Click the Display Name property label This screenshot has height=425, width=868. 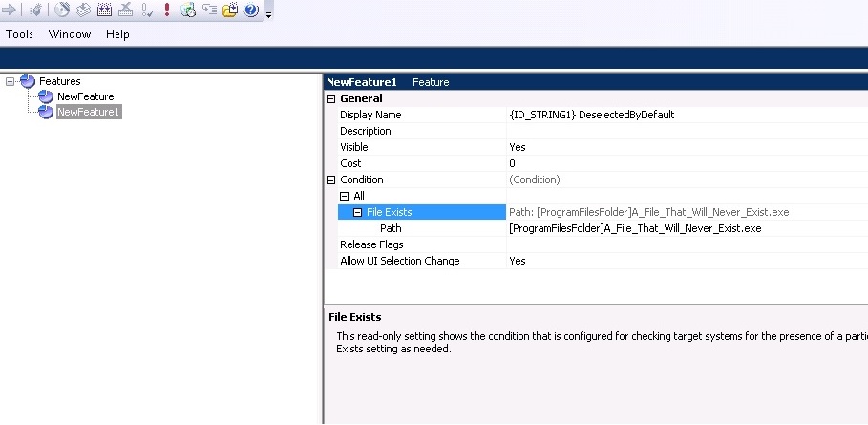370,116
